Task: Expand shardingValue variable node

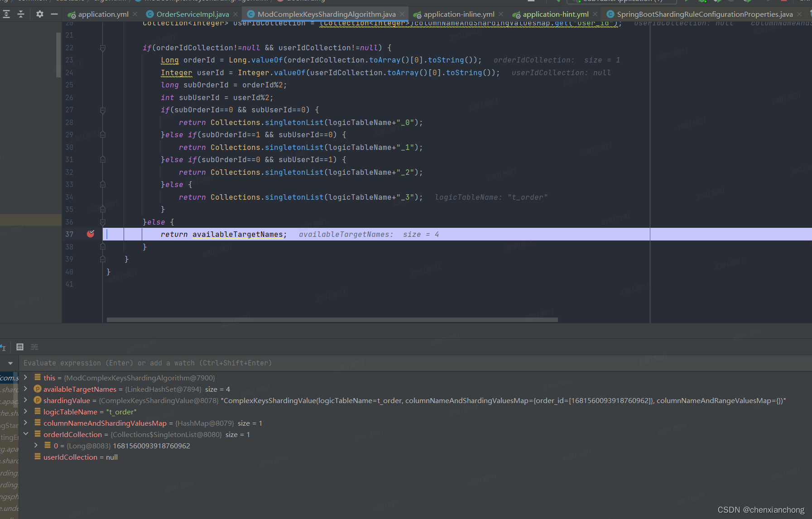Action: (x=26, y=400)
